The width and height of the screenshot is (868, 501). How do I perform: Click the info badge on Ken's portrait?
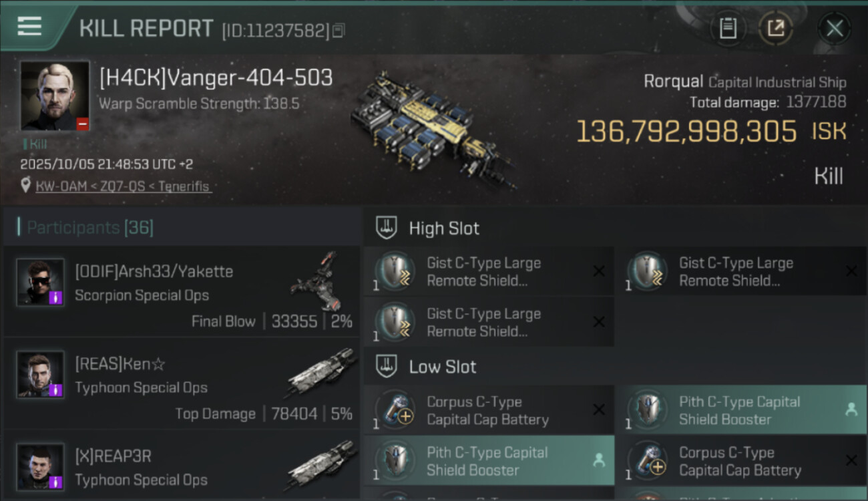56,390
